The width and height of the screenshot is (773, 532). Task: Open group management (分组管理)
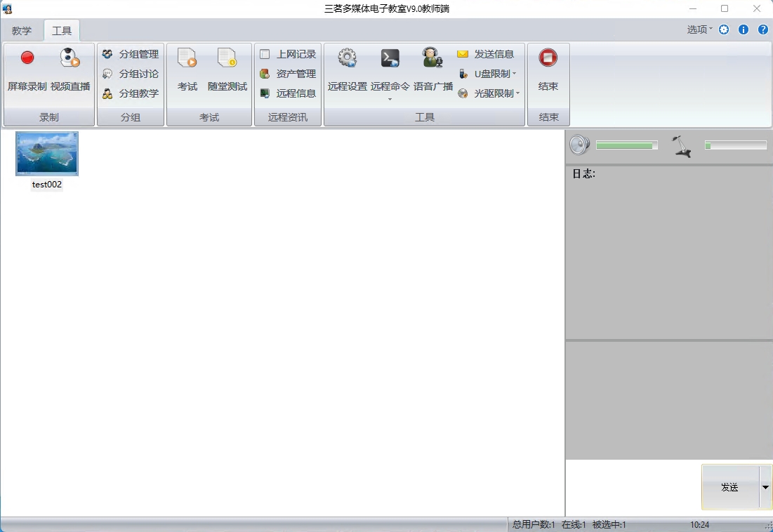pos(131,54)
